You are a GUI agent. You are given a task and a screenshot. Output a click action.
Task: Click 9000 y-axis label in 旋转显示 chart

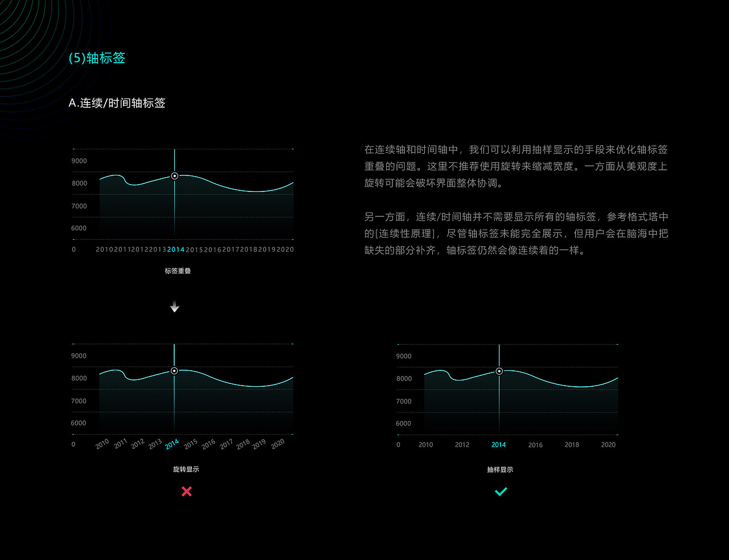tap(79, 356)
